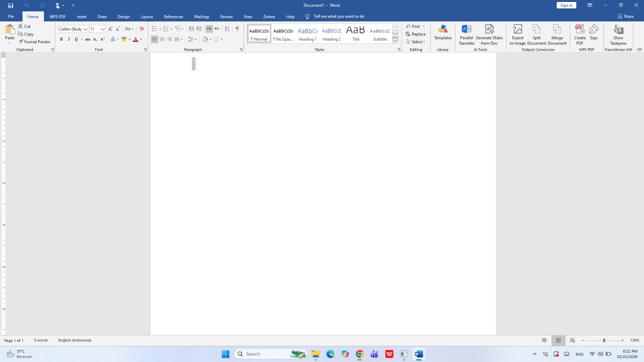644x362 pixels.
Task: Click the font color red swatch button
Action: click(x=136, y=39)
